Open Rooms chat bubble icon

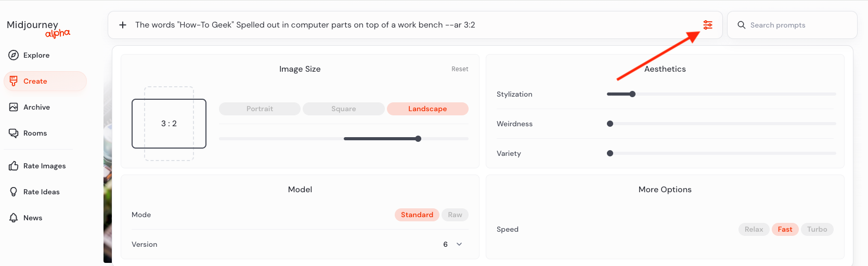(x=14, y=133)
